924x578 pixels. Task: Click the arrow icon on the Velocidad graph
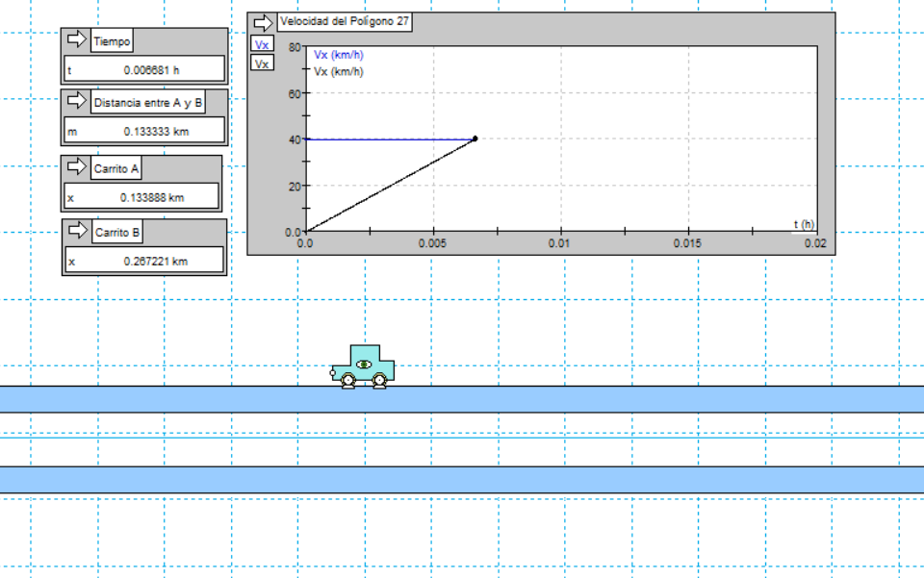[x=263, y=22]
